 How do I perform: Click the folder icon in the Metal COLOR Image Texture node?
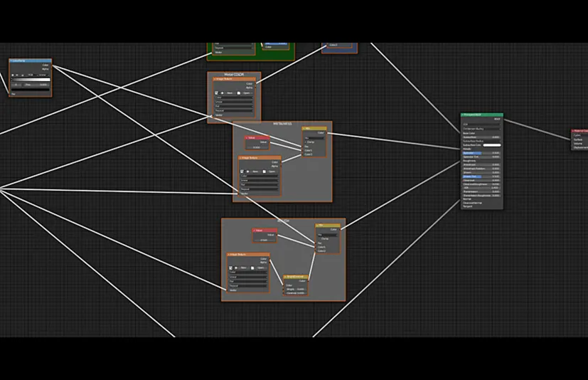point(238,93)
